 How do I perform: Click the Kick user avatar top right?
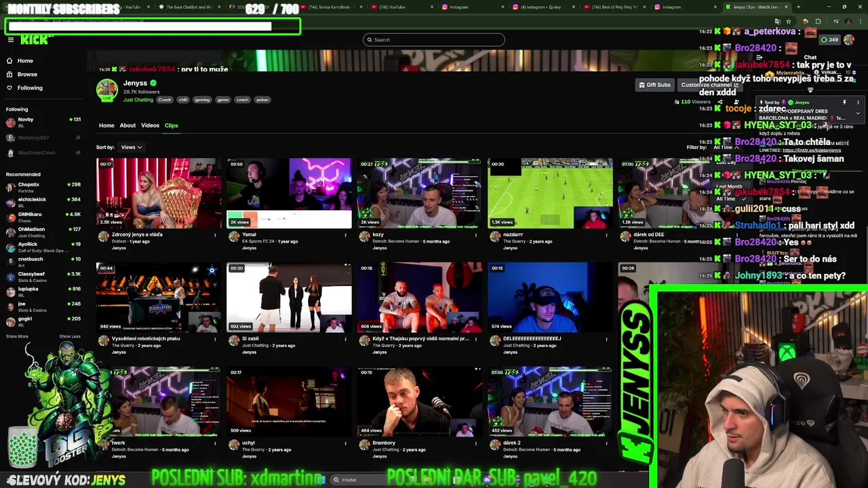click(849, 39)
